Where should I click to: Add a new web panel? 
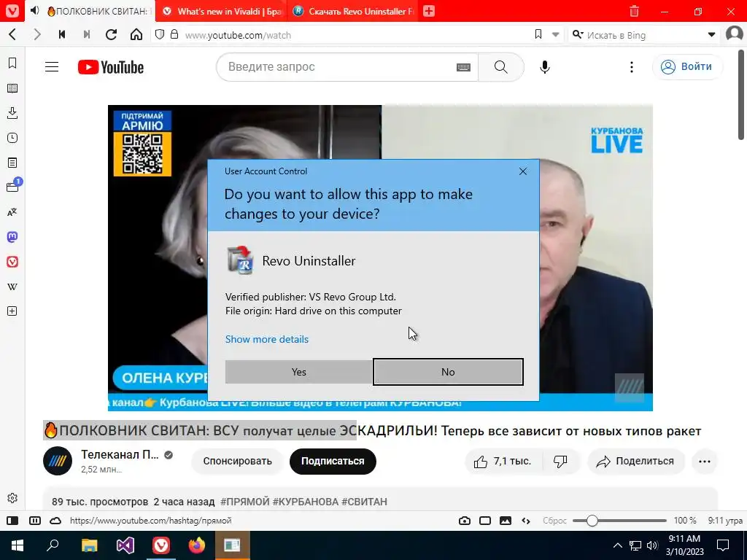click(12, 311)
